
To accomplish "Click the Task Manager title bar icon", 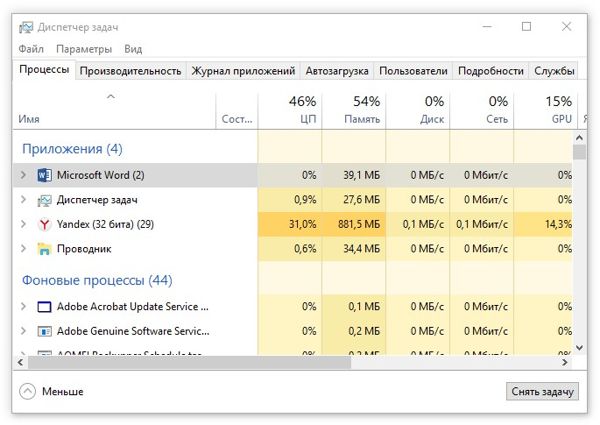I will [26, 28].
